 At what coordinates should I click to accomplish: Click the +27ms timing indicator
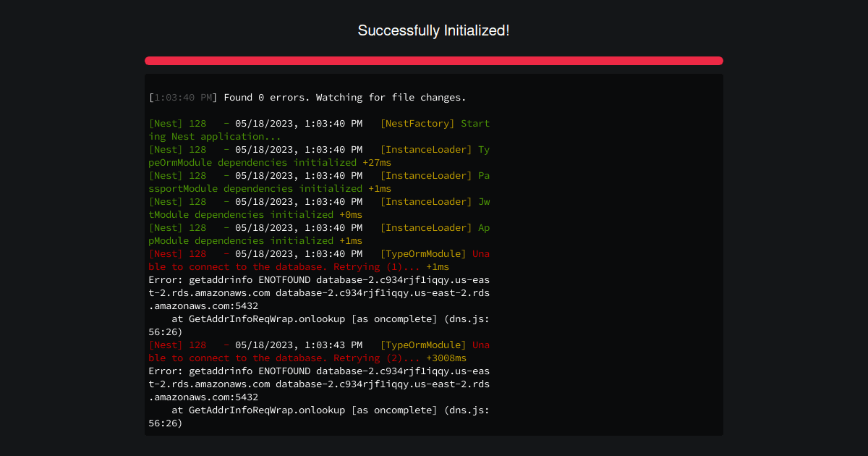coord(378,162)
